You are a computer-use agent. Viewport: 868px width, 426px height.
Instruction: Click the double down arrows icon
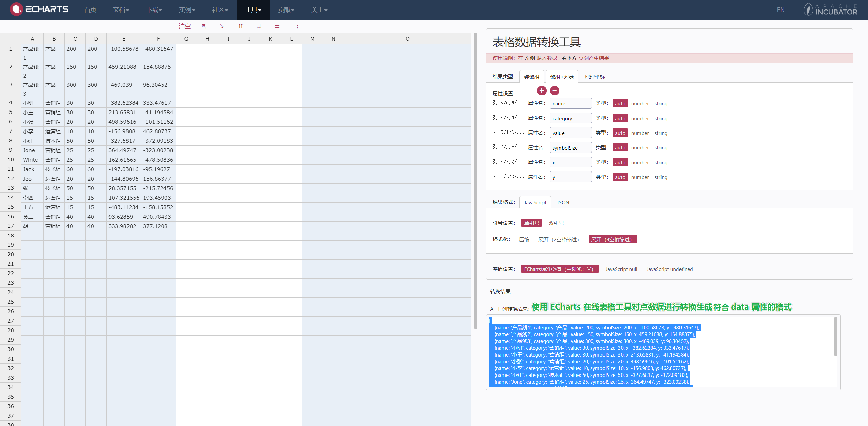tap(259, 26)
